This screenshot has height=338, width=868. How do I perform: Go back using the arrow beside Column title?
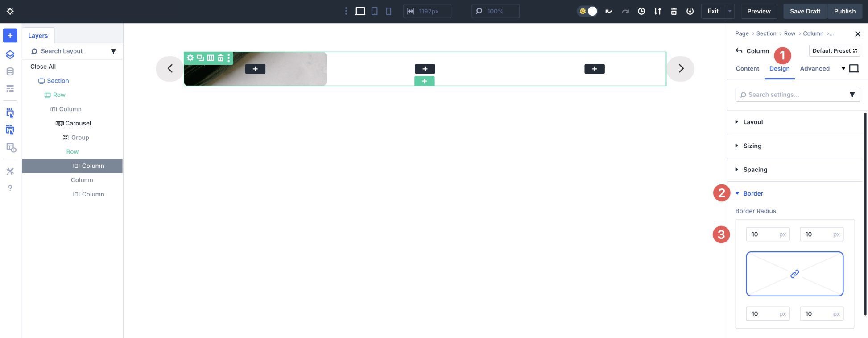739,50
